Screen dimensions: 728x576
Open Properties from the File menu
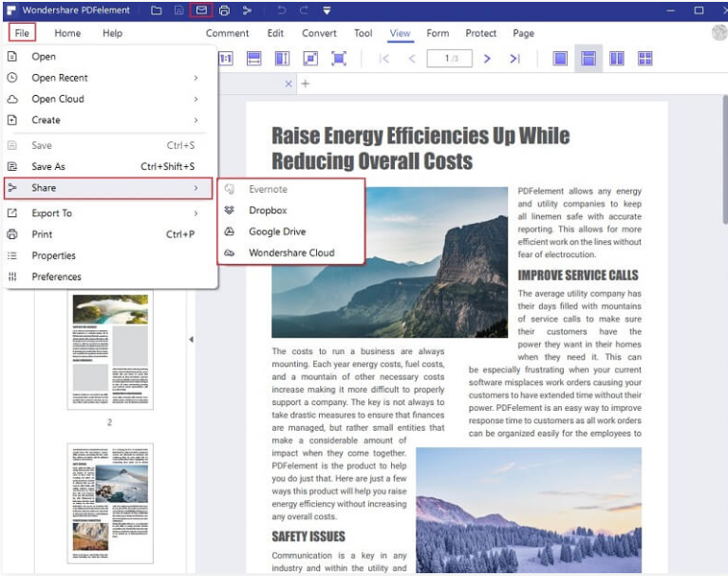coord(109,256)
